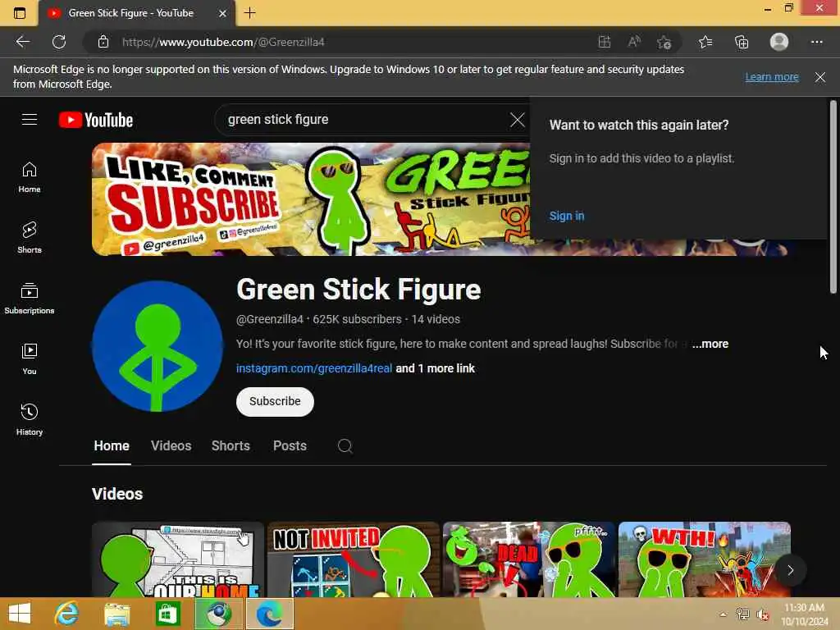Activate Read aloud icon in the address bar
This screenshot has height=630, width=840.
(634, 42)
